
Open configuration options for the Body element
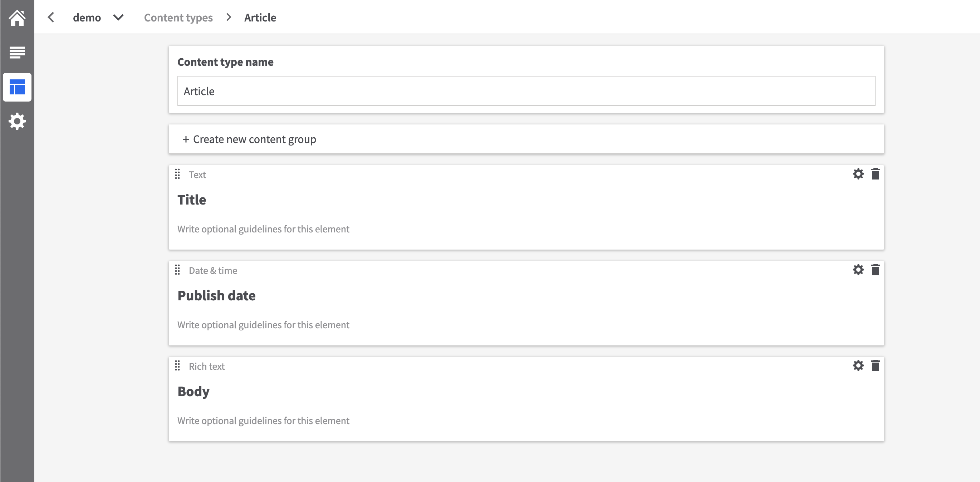tap(858, 365)
